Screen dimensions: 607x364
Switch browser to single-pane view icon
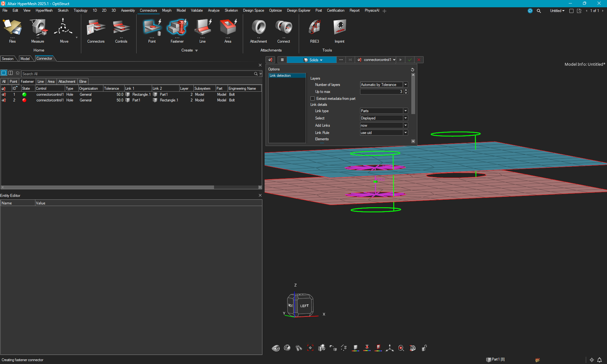[x=4, y=73]
